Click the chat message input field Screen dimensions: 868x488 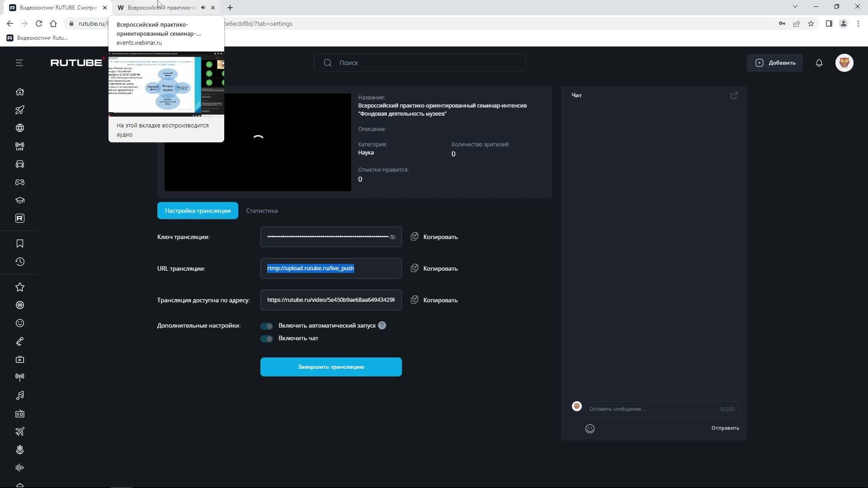(651, 409)
